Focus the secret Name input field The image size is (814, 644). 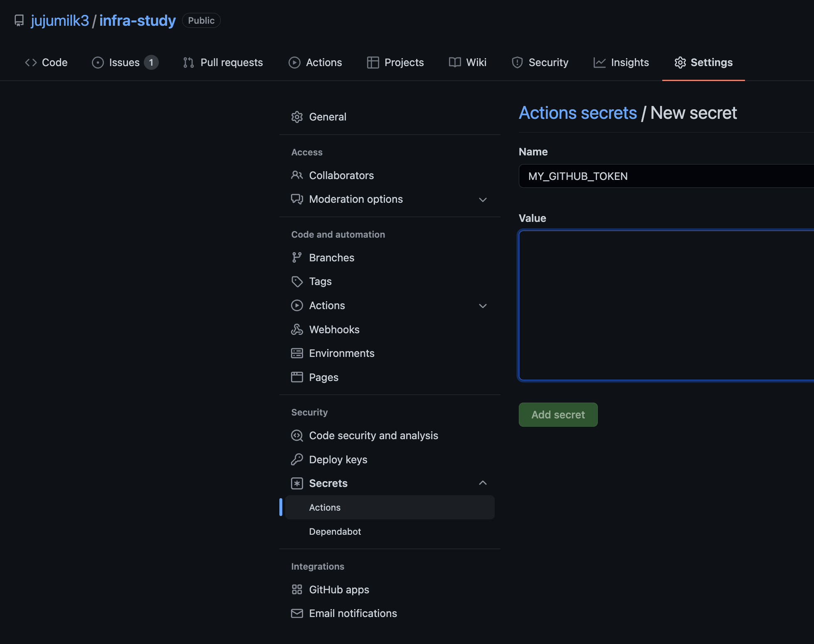(x=665, y=176)
